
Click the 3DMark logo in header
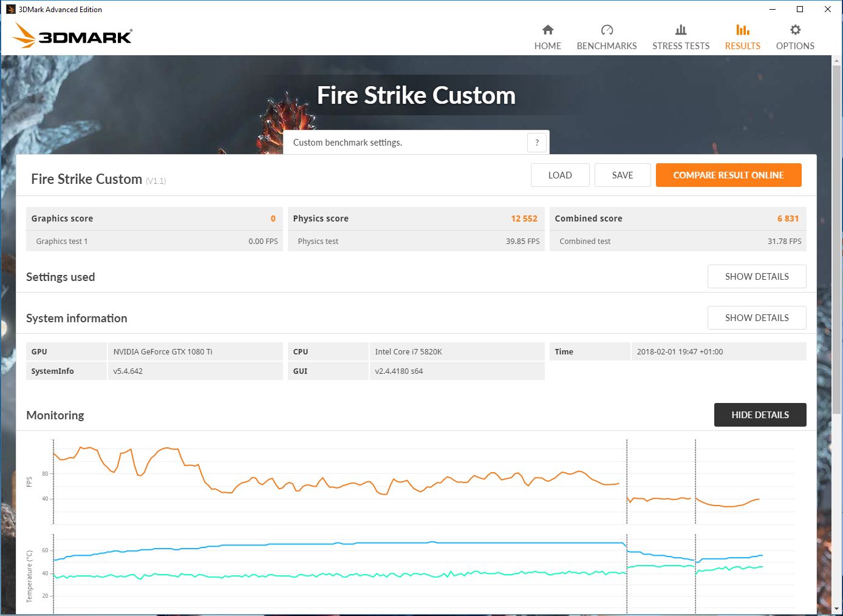pyautogui.click(x=73, y=36)
